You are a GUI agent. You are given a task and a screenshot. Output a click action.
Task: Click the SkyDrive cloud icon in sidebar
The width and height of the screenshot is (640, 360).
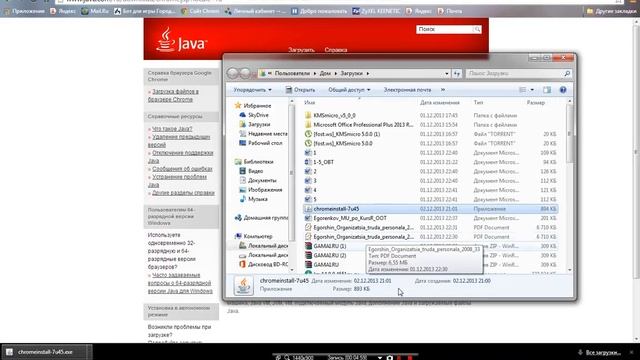pos(242,115)
